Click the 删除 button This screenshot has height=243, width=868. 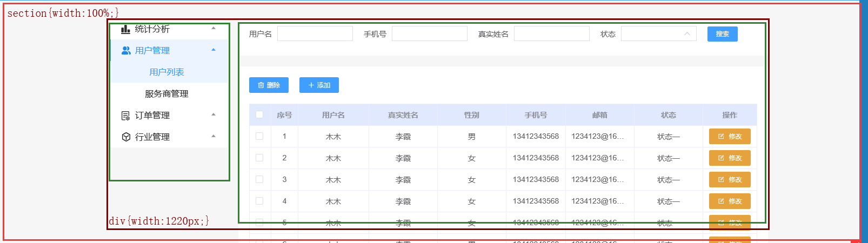(269, 85)
